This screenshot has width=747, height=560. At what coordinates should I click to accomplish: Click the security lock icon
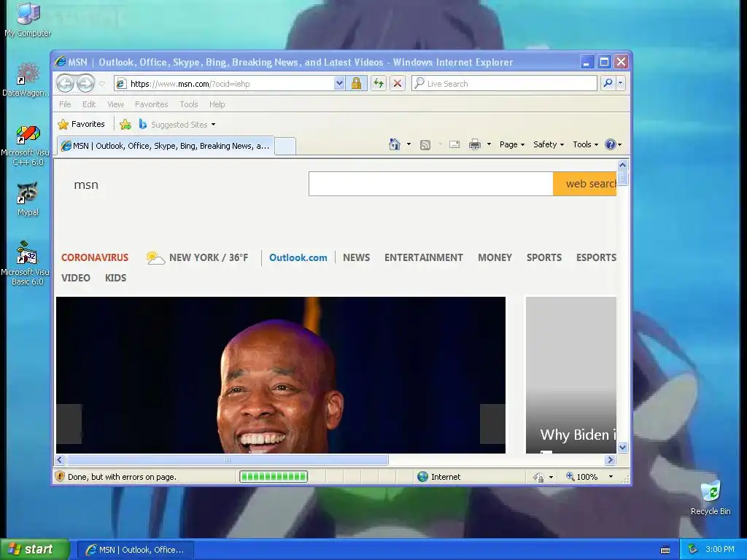click(x=356, y=83)
